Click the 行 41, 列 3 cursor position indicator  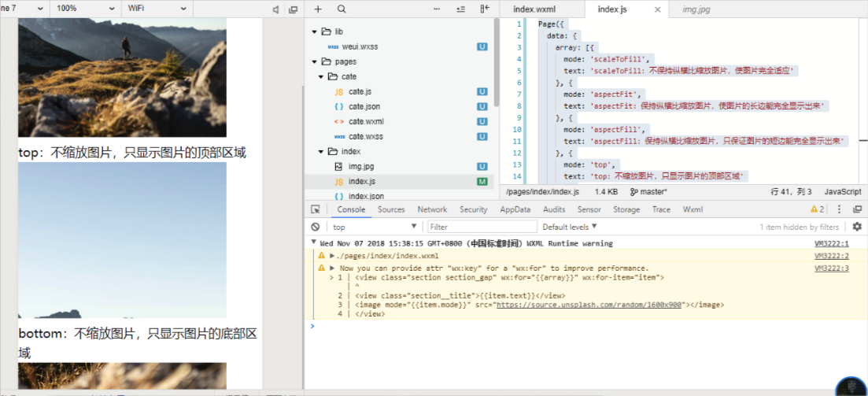791,191
